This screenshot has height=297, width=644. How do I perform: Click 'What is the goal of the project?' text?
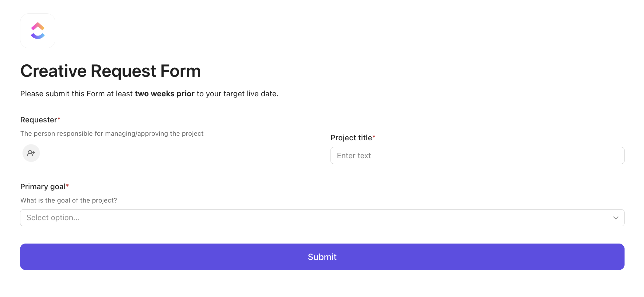69,200
